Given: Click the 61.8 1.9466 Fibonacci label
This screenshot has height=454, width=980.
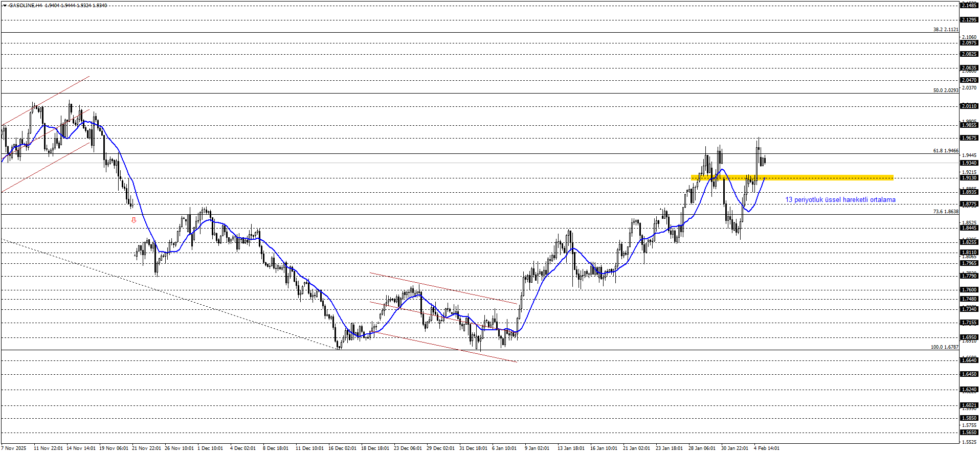Looking at the screenshot, I should coord(945,151).
